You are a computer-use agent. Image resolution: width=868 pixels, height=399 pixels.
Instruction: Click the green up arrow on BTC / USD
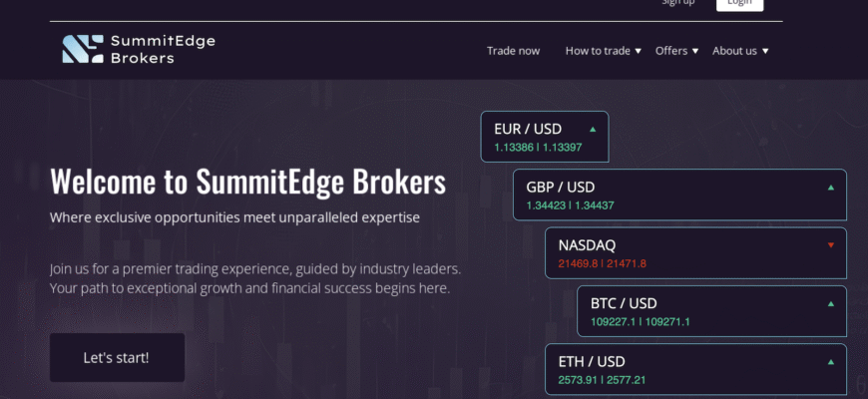coord(830,304)
